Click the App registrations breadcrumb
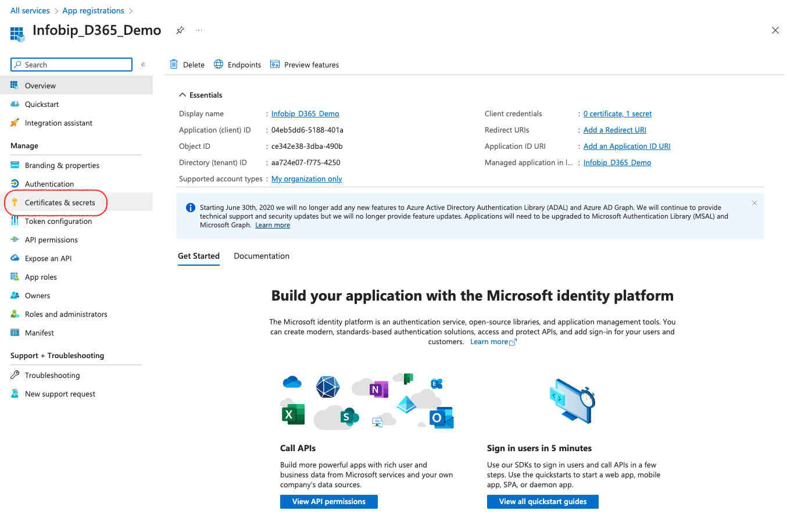 (93, 10)
